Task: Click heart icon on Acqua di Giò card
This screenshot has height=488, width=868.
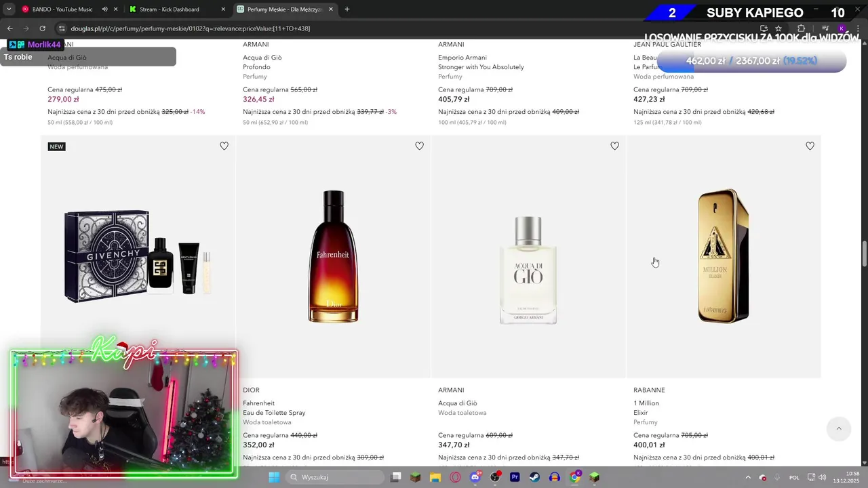Action: 614,146
